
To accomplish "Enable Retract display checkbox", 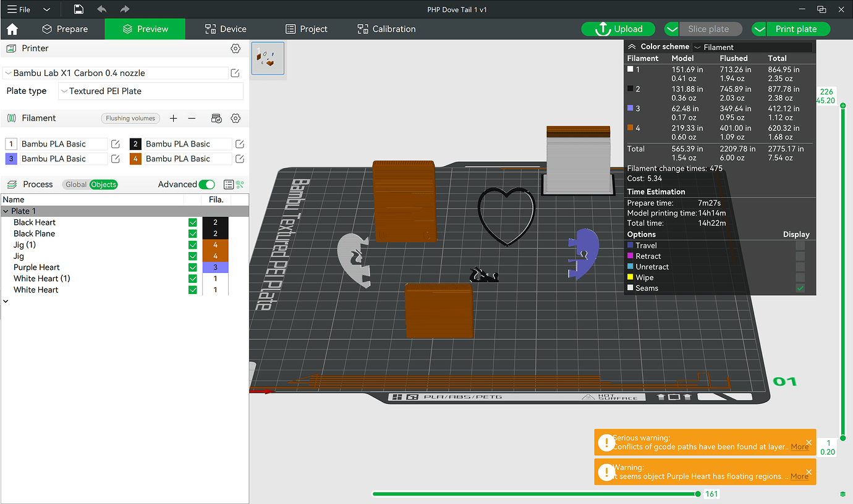I will click(x=800, y=256).
